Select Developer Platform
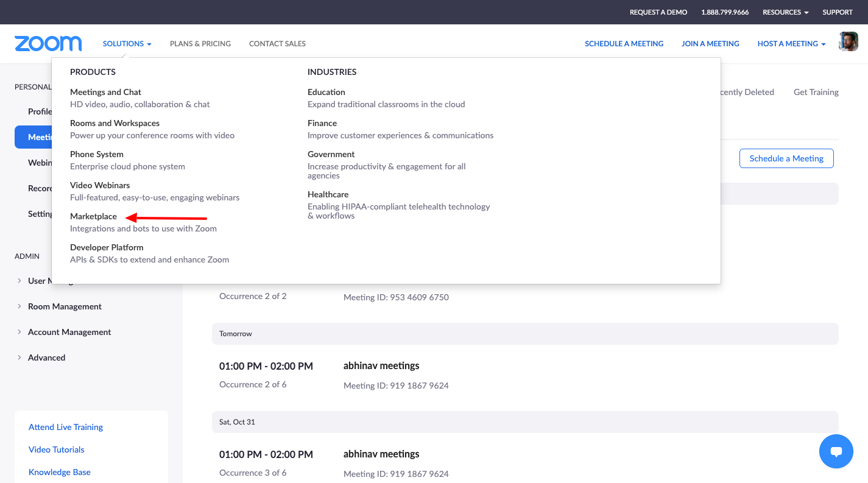Image resolution: width=868 pixels, height=483 pixels. coord(107,247)
